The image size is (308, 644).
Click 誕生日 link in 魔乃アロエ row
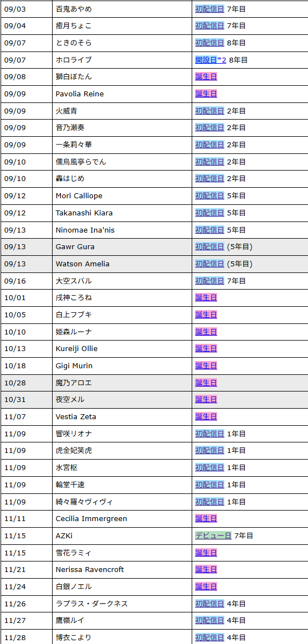coord(206,383)
